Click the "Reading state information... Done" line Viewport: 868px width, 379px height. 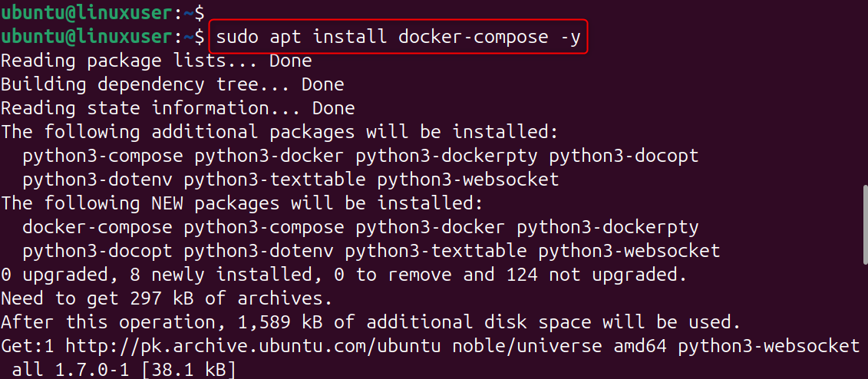point(177,107)
